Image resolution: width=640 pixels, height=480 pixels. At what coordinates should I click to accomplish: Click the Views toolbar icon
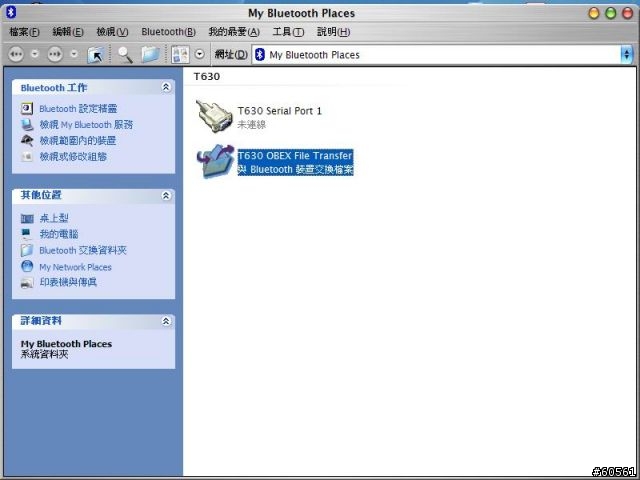pyautogui.click(x=180, y=54)
